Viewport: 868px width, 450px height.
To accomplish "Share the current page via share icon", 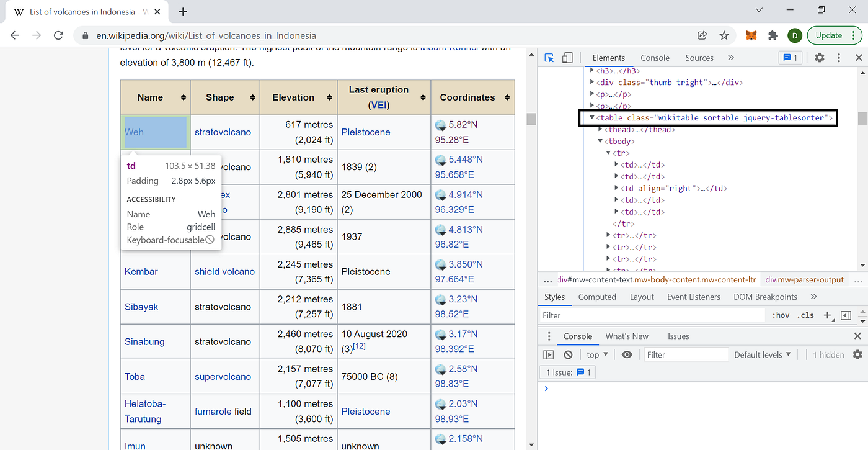I will 702,35.
